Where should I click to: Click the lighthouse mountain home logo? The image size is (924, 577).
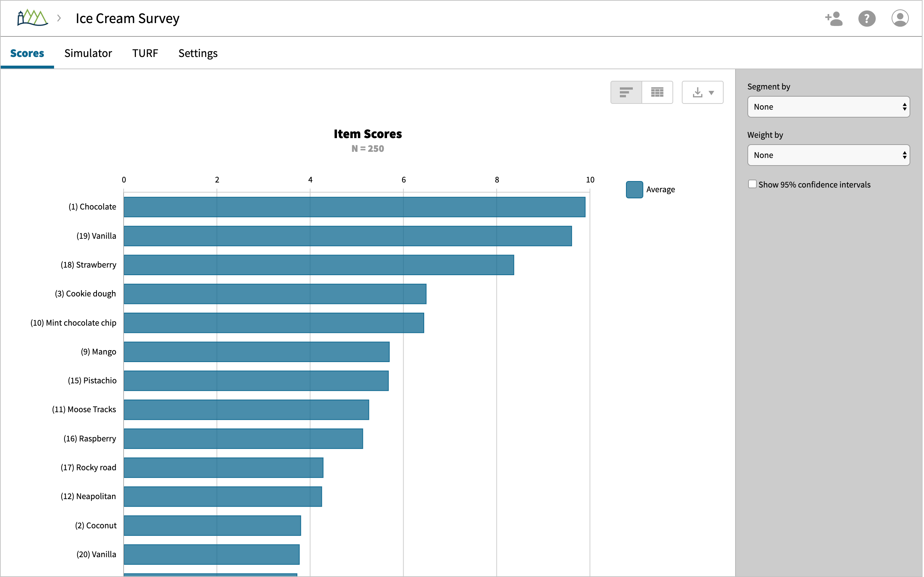(x=32, y=18)
